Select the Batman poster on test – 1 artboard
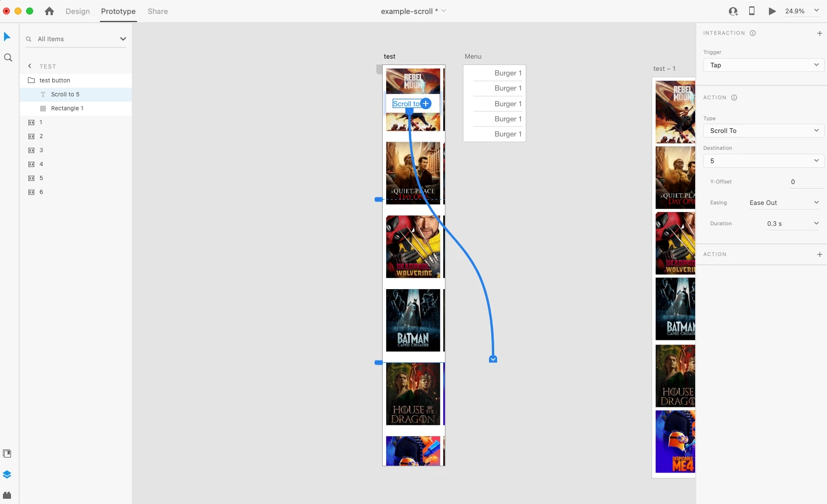The height and width of the screenshot is (504, 827). tap(675, 309)
